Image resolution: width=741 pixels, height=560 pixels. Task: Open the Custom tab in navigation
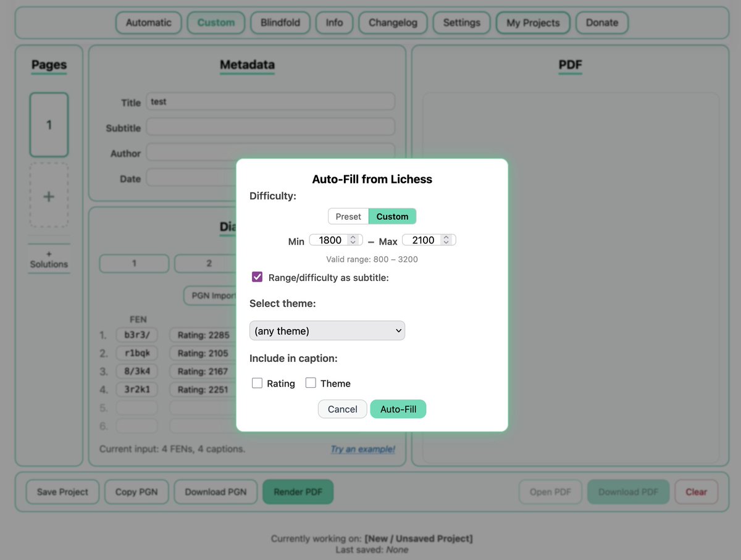click(x=216, y=23)
